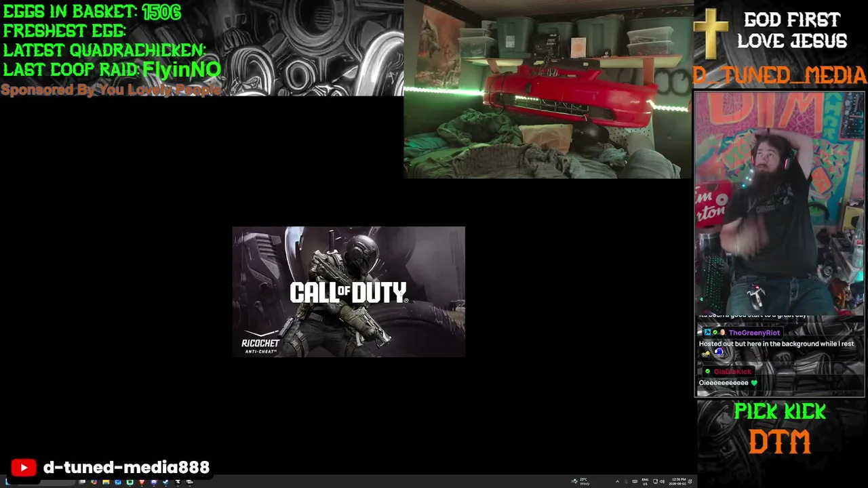Click the touch keyboard icon in system tray
The height and width of the screenshot is (488, 868).
tap(635, 482)
